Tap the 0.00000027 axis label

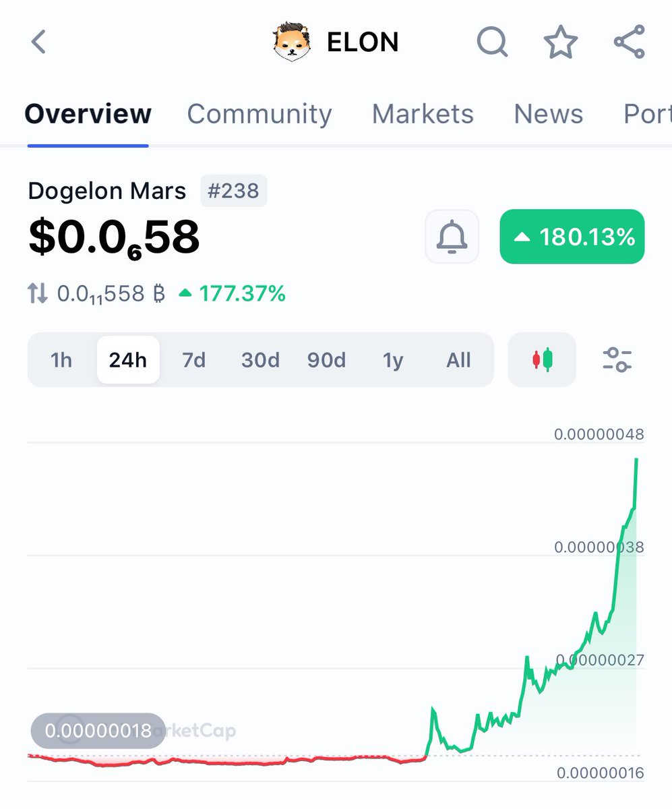(599, 659)
